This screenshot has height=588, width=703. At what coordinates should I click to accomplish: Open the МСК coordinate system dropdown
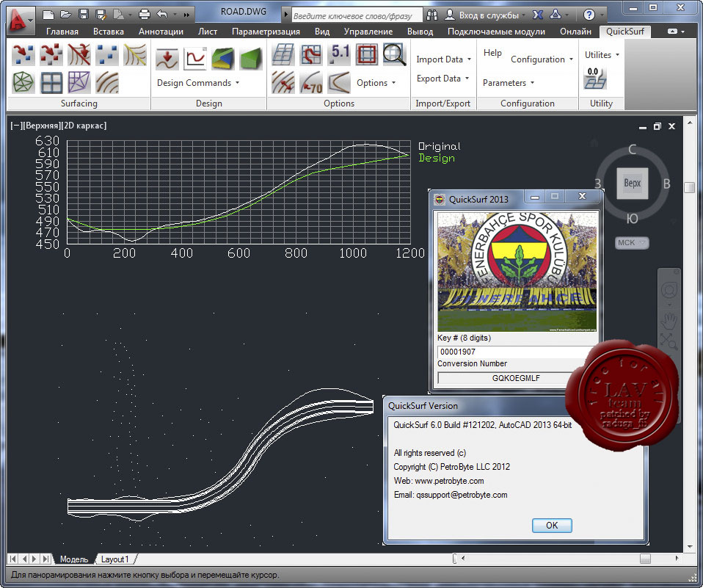pos(632,243)
